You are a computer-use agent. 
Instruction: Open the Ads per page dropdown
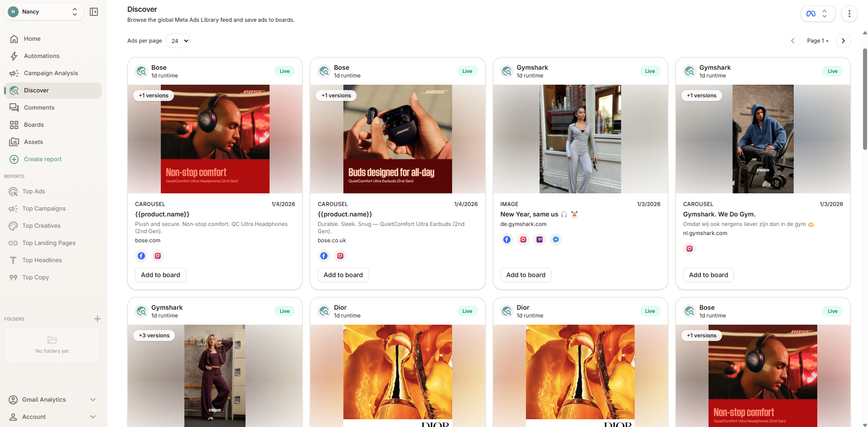178,41
